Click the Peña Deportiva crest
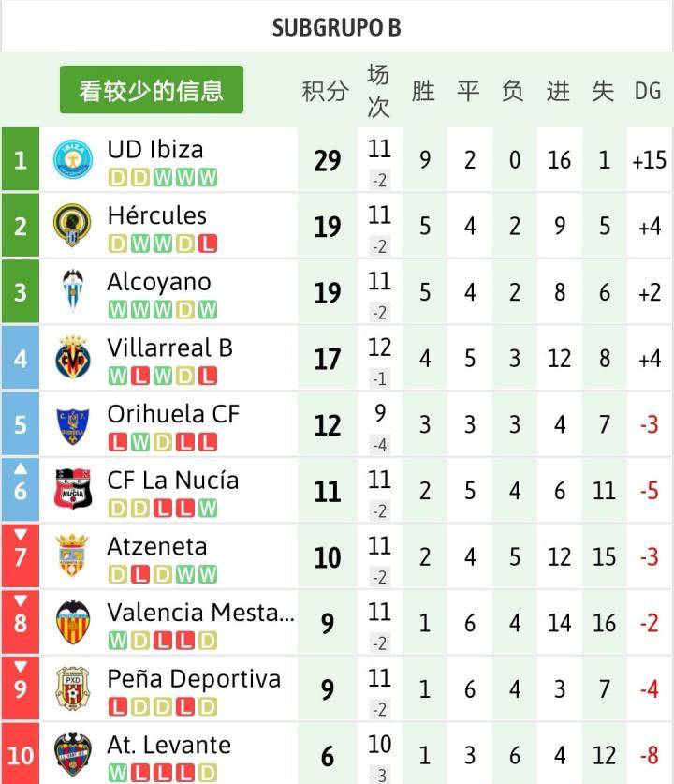Screen dimensions: 674x784 [x=73, y=689]
